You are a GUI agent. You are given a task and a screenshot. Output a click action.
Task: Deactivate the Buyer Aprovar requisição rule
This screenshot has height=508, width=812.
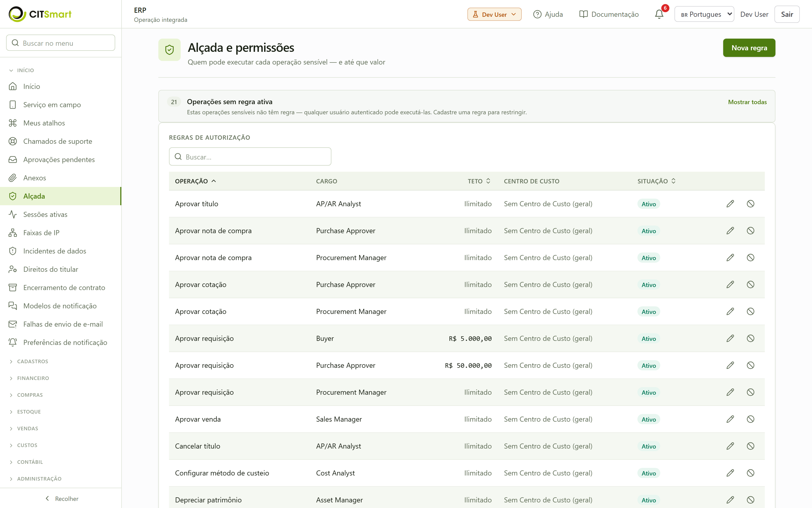coord(751,338)
